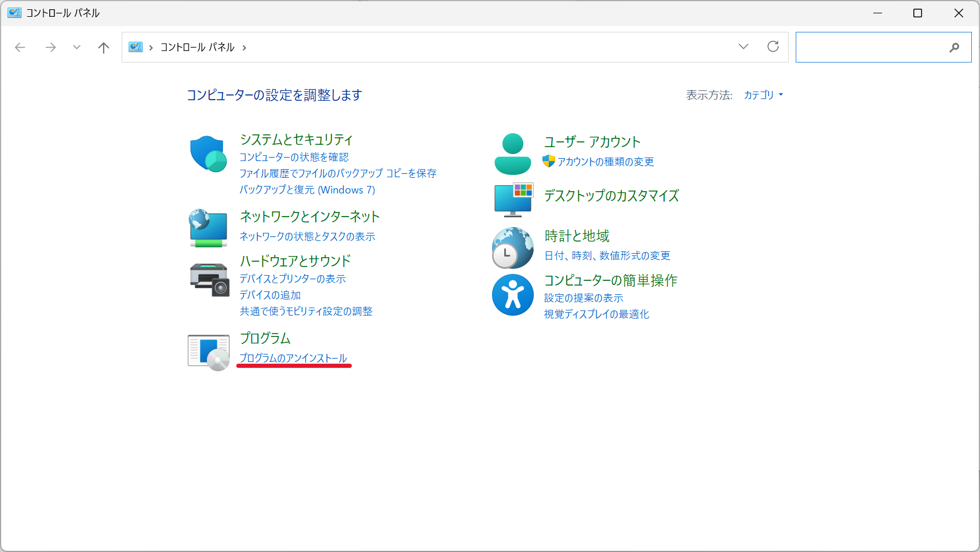Open the Network and Internet globe icon
The height and width of the screenshot is (552, 980).
208,228
